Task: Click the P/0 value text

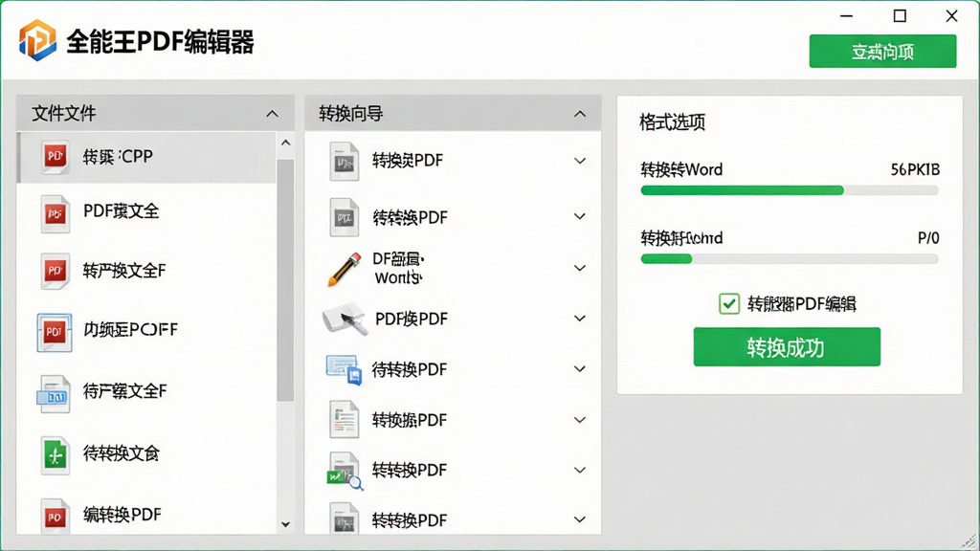Action: coord(928,238)
